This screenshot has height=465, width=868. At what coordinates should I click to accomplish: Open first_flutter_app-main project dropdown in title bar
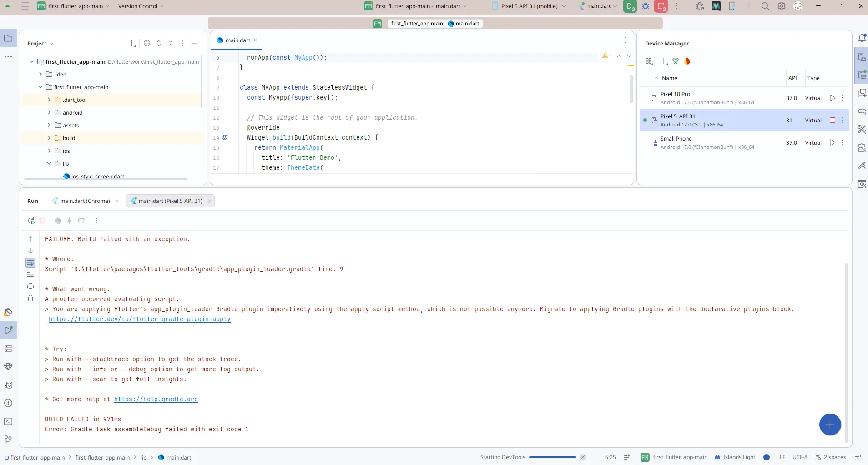pos(74,6)
